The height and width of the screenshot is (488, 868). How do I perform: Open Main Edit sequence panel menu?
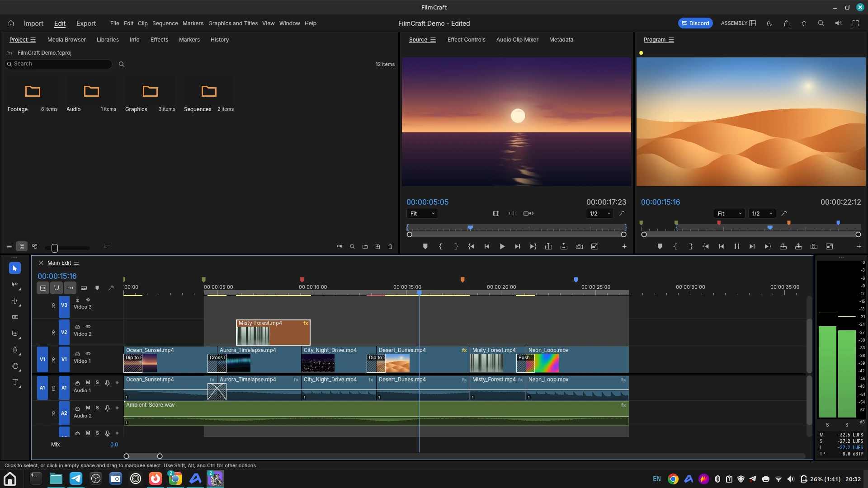[x=76, y=263]
